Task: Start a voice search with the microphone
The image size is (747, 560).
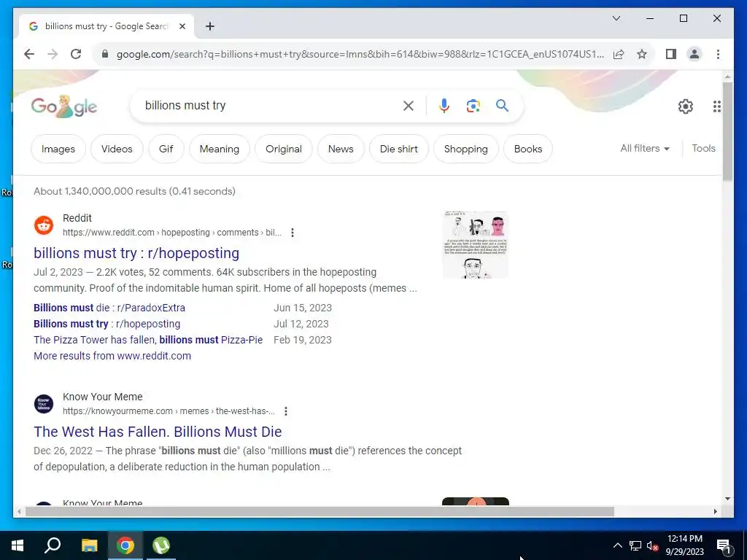Action: (x=444, y=106)
